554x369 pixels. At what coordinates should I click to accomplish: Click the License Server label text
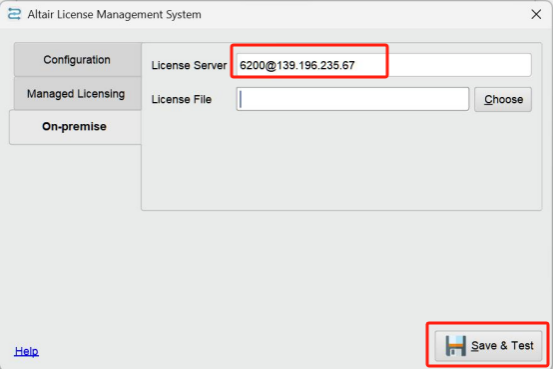click(189, 65)
